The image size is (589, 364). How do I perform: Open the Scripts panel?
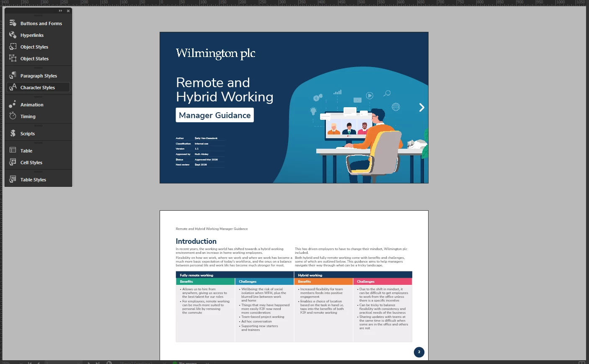click(38, 134)
